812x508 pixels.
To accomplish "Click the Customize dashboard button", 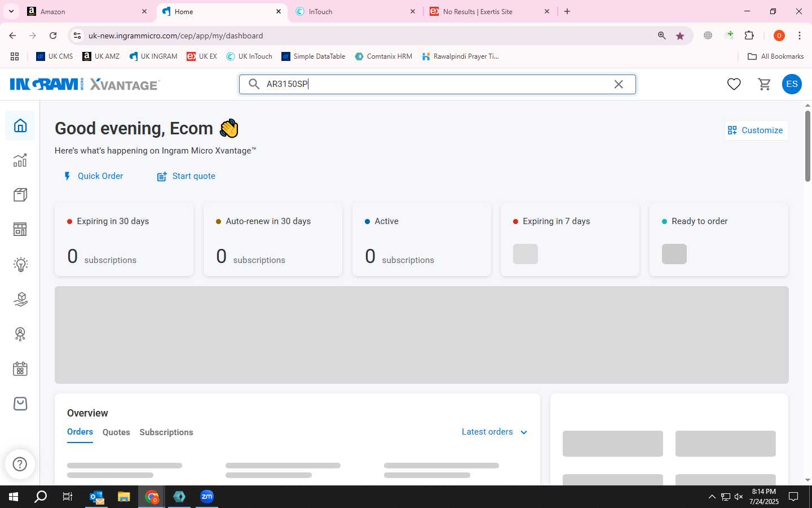I will pos(756,130).
